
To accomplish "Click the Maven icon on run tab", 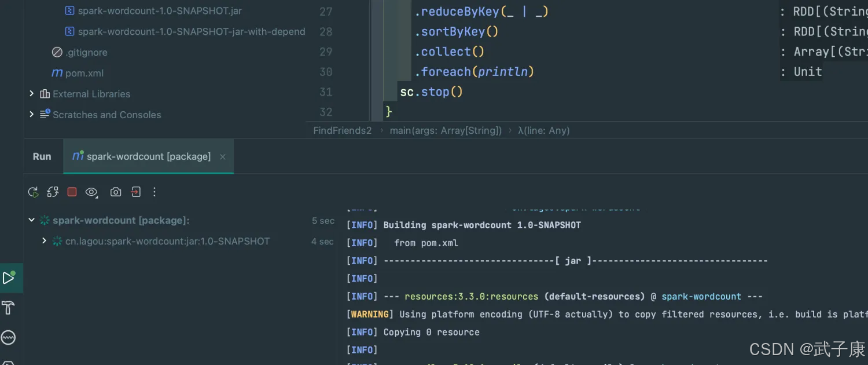I will 78,156.
